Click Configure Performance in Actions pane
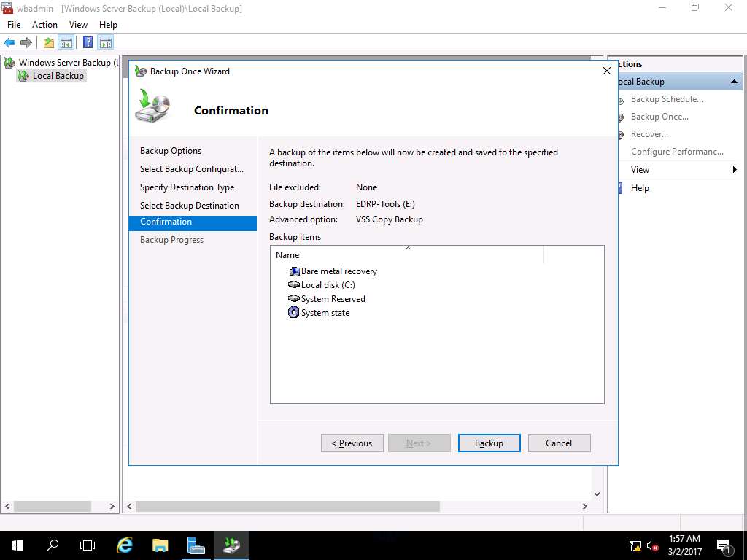 [x=677, y=152]
